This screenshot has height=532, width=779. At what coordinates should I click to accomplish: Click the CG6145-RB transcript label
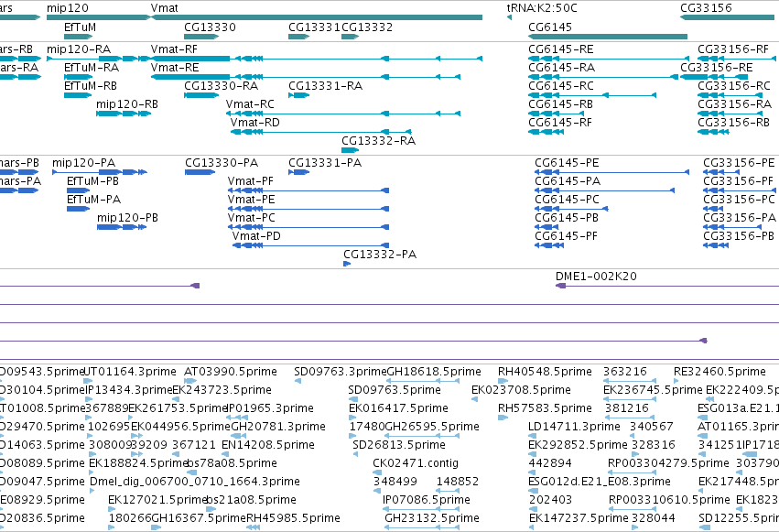(x=561, y=104)
